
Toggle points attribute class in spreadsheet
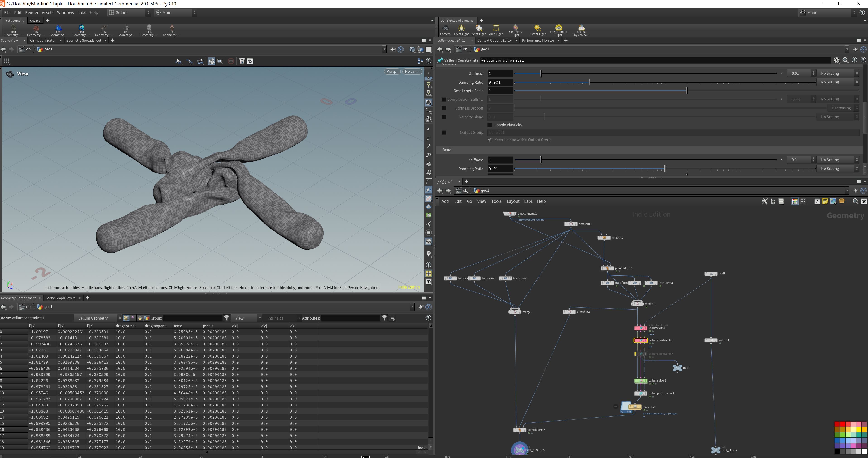[x=126, y=318]
